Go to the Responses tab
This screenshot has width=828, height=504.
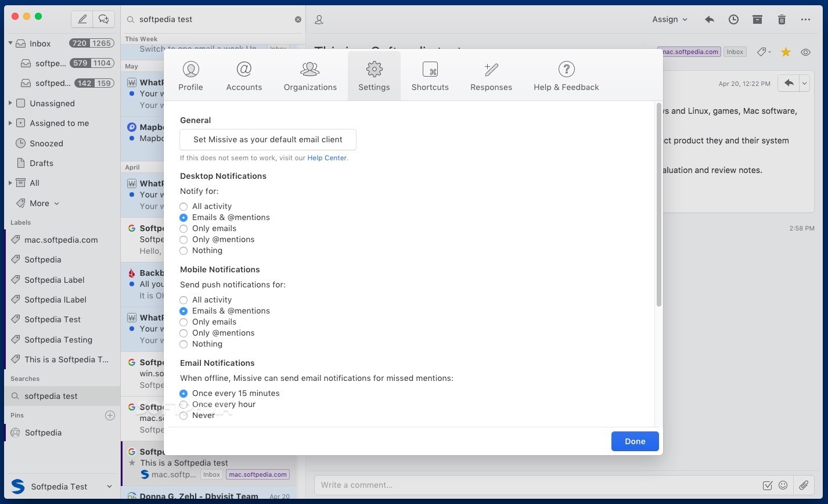coord(491,76)
